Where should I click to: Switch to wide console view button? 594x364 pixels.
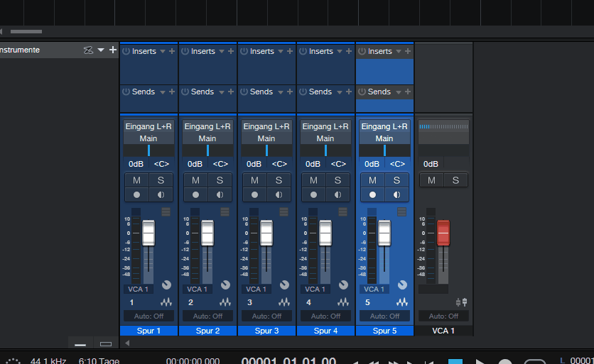point(106,344)
